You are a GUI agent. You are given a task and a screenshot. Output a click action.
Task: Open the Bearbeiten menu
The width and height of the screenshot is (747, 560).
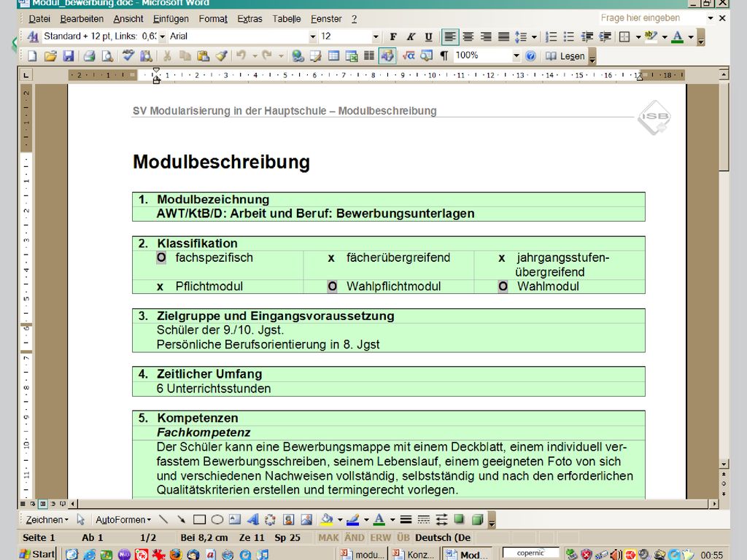click(82, 19)
